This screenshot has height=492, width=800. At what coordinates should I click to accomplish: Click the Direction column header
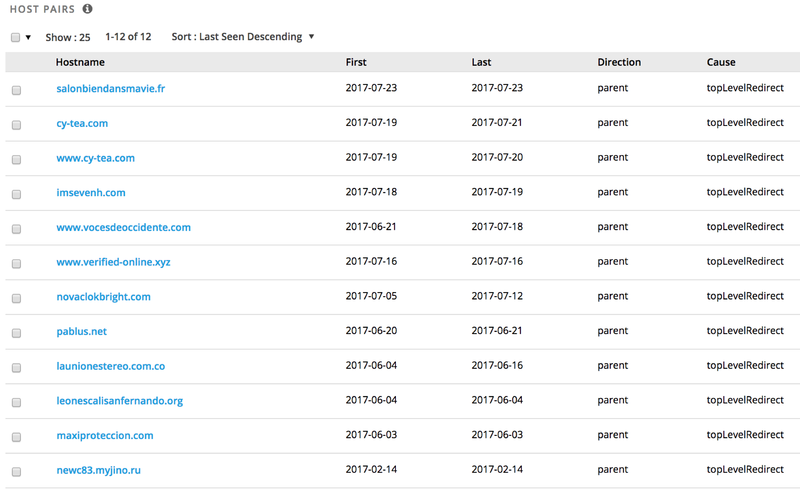click(619, 62)
